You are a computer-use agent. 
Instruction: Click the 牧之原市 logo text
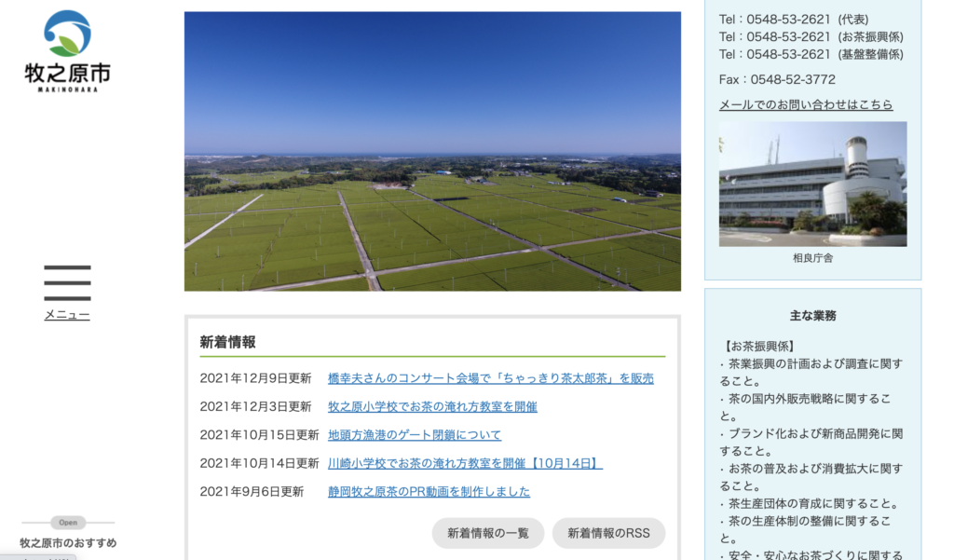click(x=67, y=73)
